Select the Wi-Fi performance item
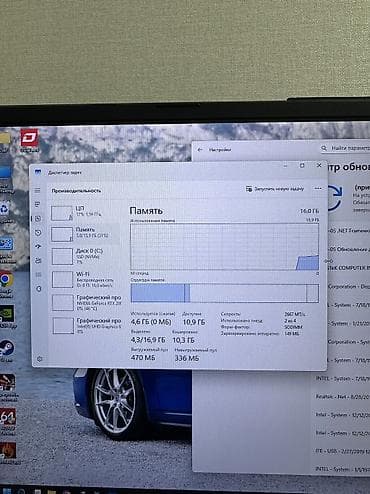This screenshot has width=370, height=494. coord(85,279)
